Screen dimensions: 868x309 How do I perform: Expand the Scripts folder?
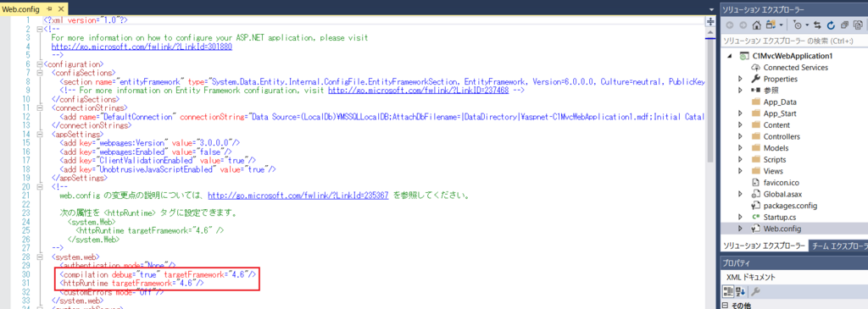[x=740, y=160]
